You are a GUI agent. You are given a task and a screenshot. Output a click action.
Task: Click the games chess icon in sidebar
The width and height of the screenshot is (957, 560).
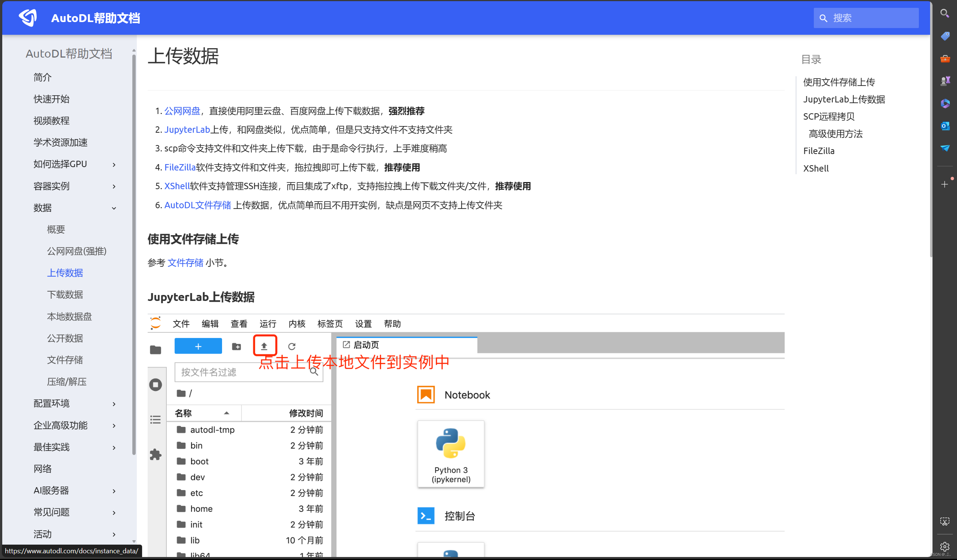click(945, 81)
